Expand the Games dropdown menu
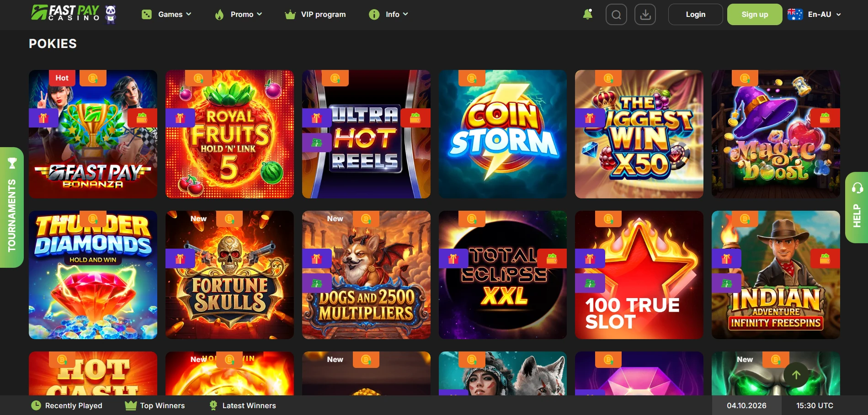 point(166,15)
